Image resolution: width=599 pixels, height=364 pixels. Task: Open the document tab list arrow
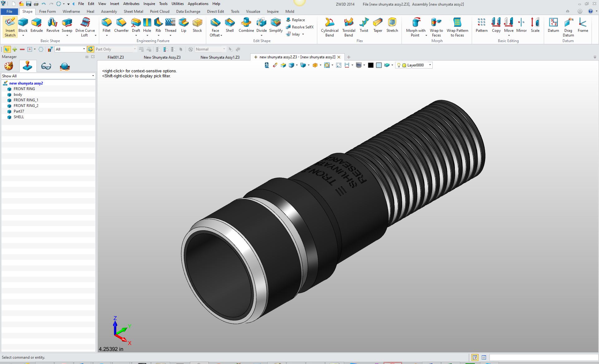[x=595, y=57]
